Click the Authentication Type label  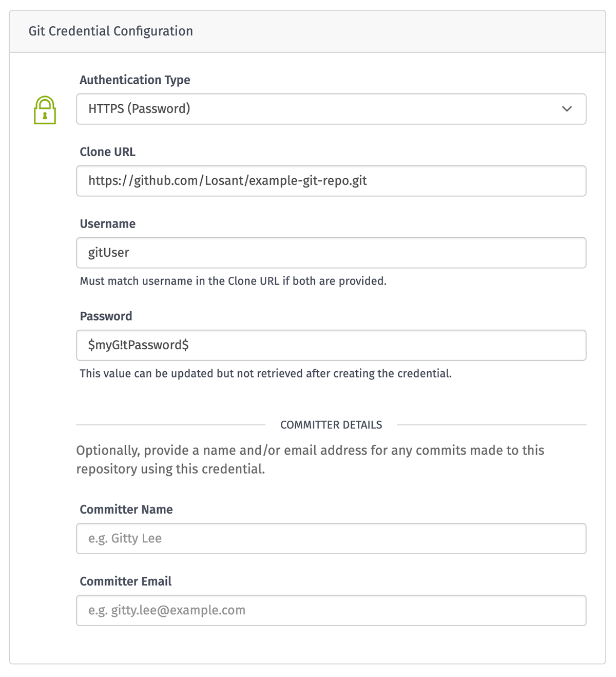pos(135,80)
